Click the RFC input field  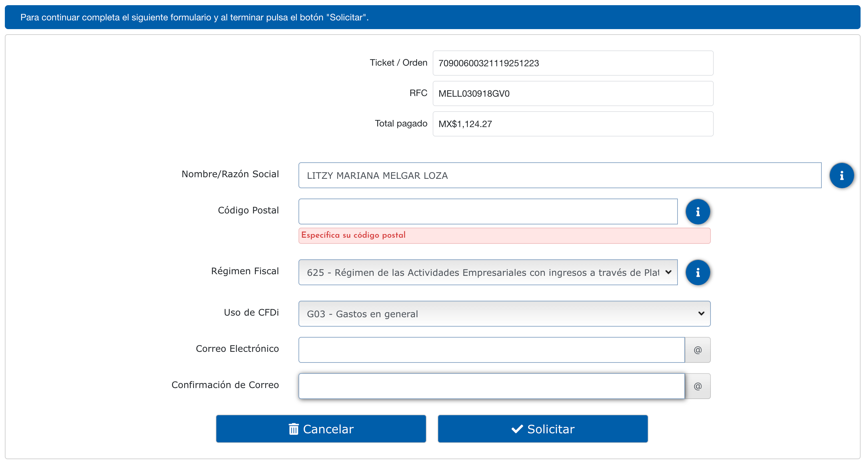tap(572, 93)
